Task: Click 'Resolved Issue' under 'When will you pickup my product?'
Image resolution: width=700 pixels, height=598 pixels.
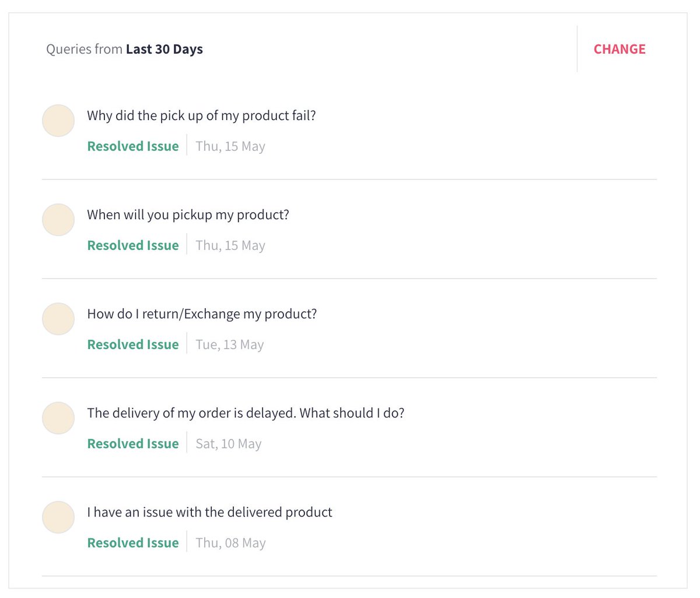Action: click(133, 245)
